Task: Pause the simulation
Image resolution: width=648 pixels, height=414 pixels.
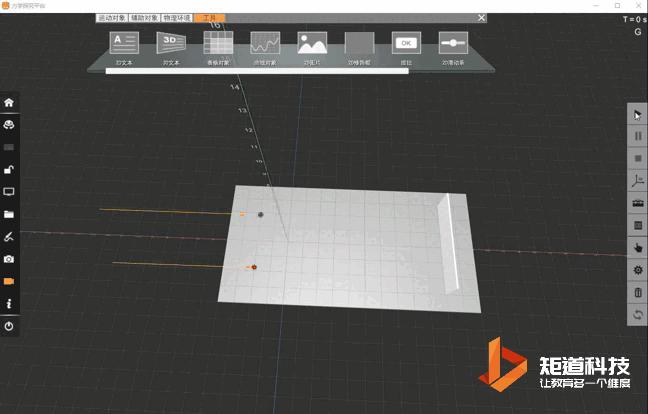Action: (x=637, y=136)
